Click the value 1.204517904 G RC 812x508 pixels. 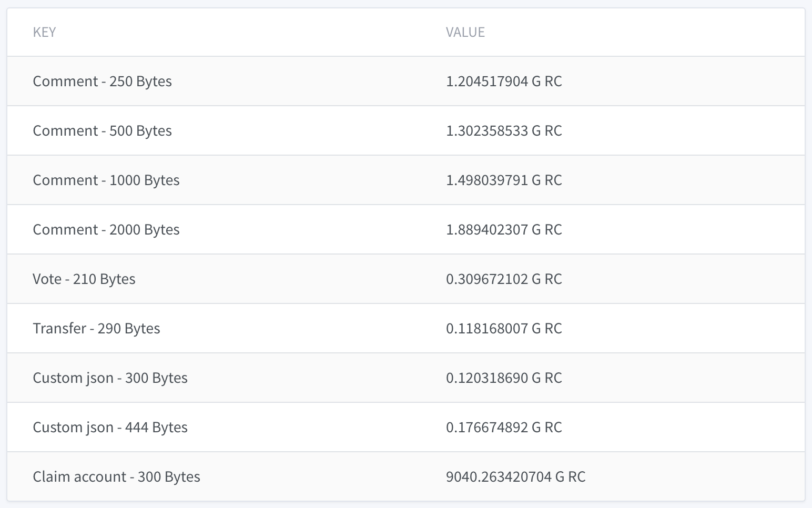coord(504,82)
